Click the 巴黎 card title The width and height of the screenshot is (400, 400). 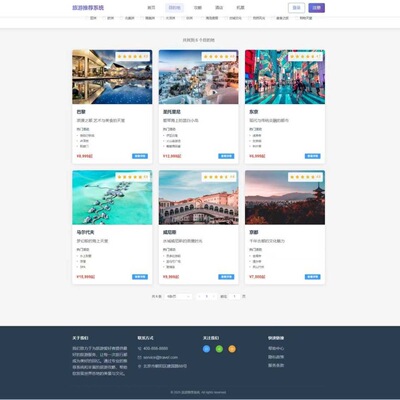tap(81, 112)
